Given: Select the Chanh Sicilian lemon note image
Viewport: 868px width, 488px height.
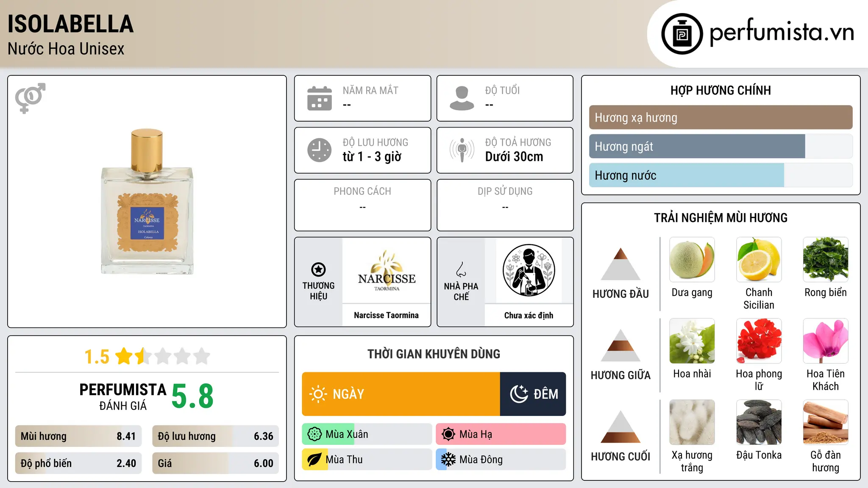Looking at the screenshot, I should pos(759,260).
